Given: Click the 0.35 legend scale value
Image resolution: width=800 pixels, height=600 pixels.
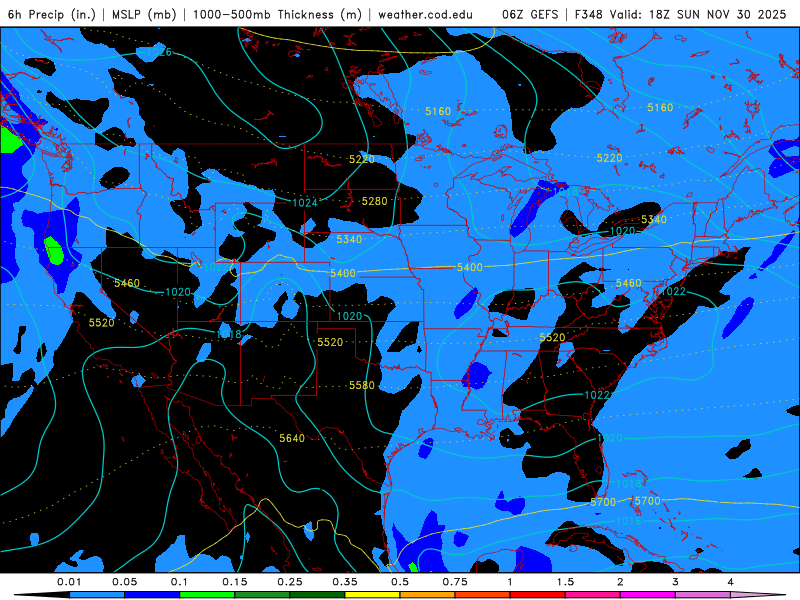Looking at the screenshot, I should point(345,582).
